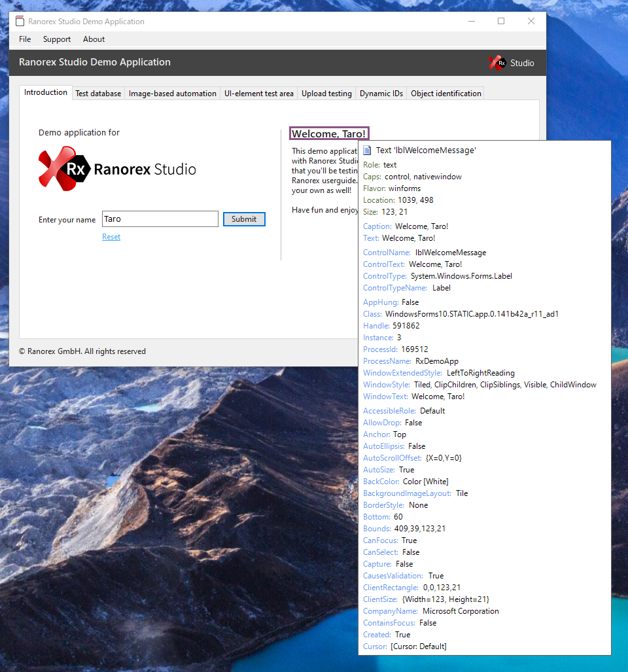
Task: Switch to UI-element test area tab
Action: coord(259,94)
